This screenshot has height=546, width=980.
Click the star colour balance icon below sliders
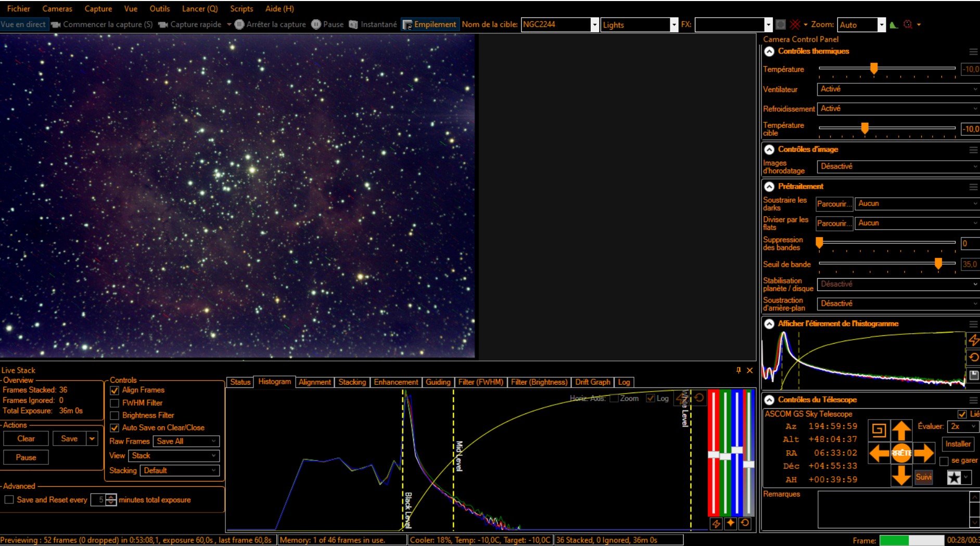[731, 524]
